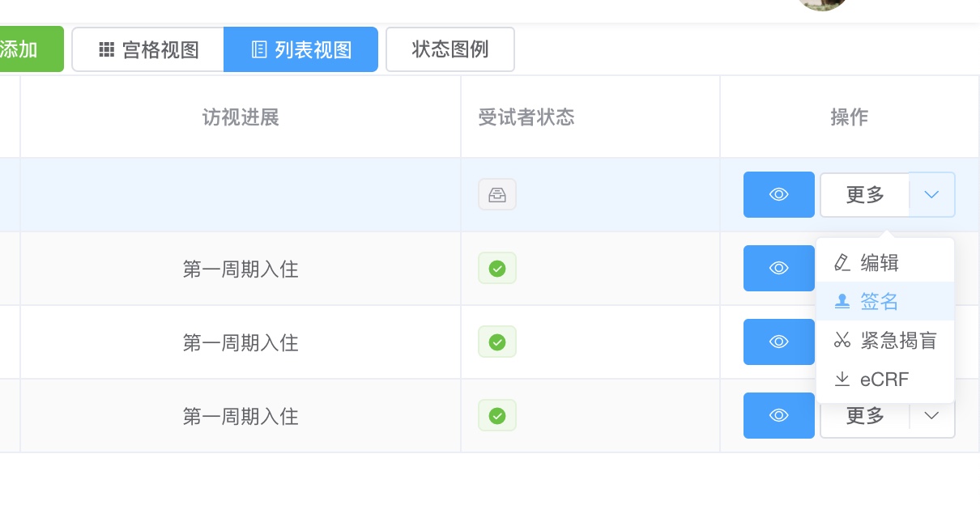
Task: Click 更多 in the highlighted first row
Action: point(865,194)
